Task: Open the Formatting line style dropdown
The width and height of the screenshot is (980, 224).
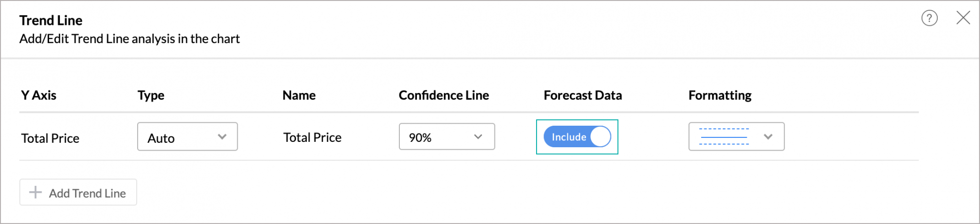Action: [736, 137]
